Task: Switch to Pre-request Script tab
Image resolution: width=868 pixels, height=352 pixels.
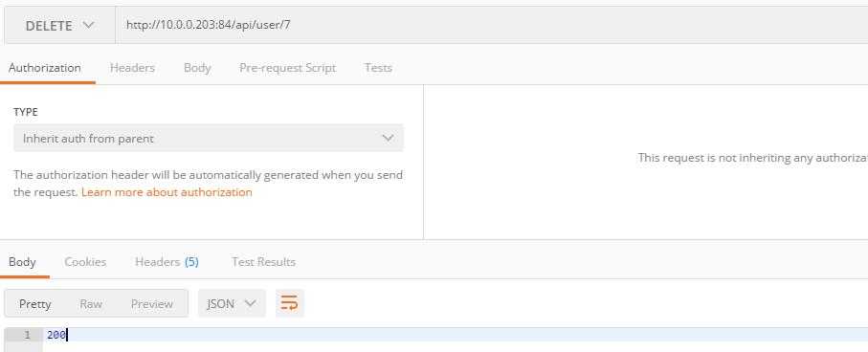Action: point(287,68)
